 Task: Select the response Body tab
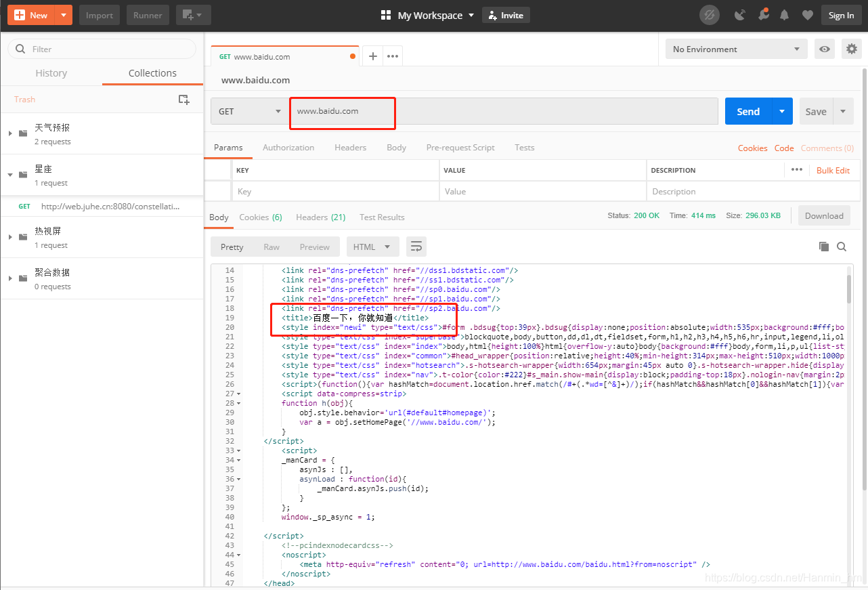click(x=219, y=217)
